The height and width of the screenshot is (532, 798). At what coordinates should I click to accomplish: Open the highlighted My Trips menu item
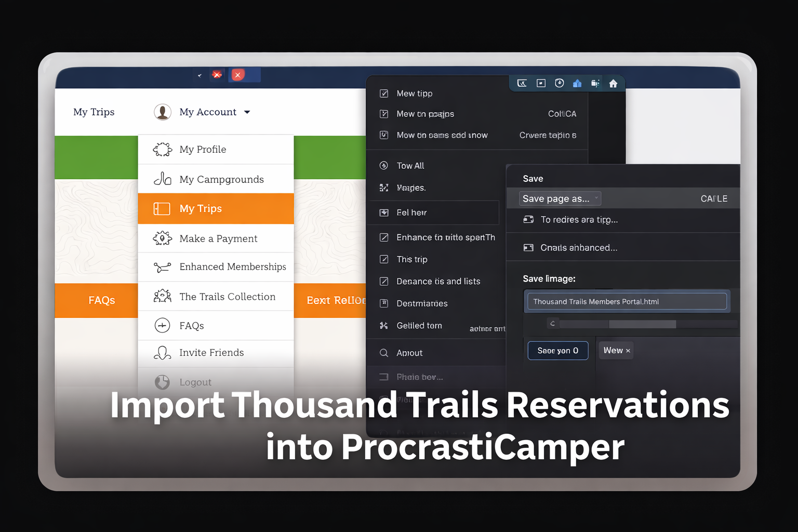pyautogui.click(x=216, y=209)
